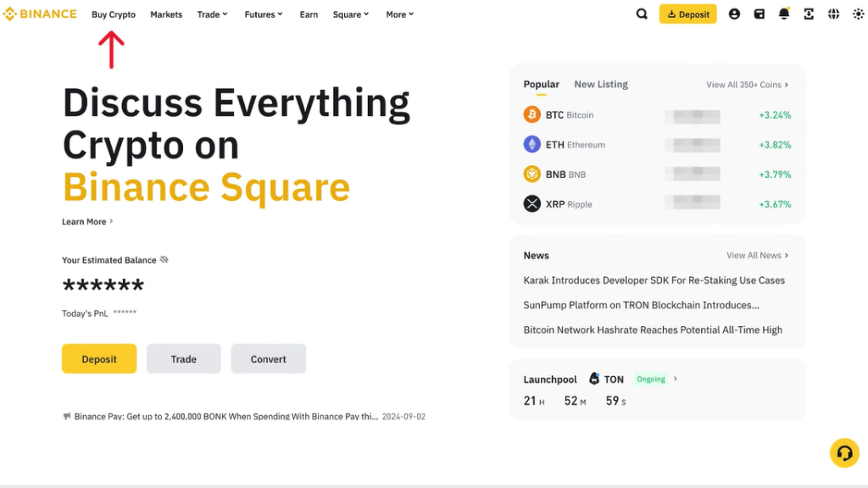Toggle the light/dark theme icon
The image size is (868, 488).
point(858,14)
